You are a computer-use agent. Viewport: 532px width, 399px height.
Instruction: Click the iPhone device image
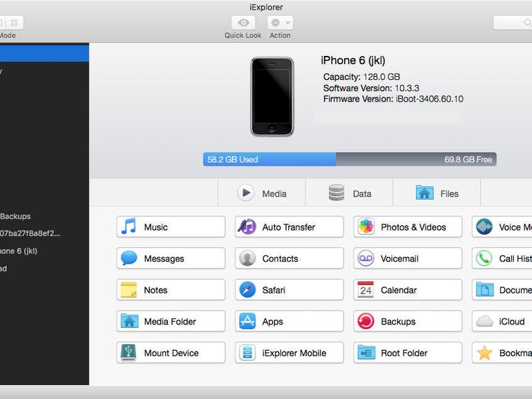point(272,97)
